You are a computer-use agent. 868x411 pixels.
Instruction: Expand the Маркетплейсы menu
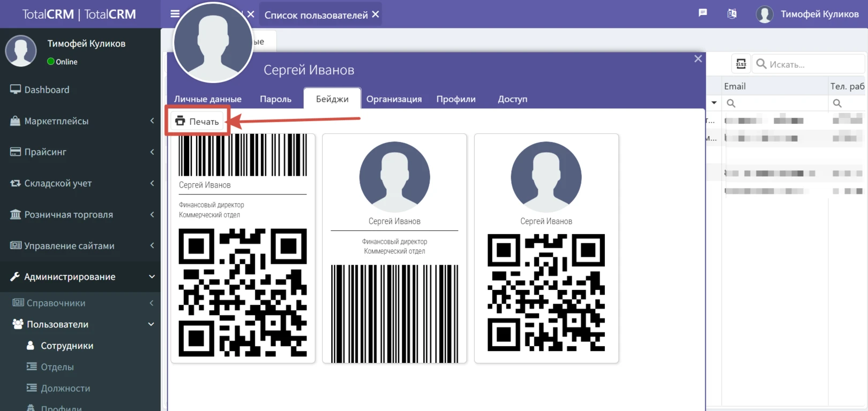coord(80,121)
